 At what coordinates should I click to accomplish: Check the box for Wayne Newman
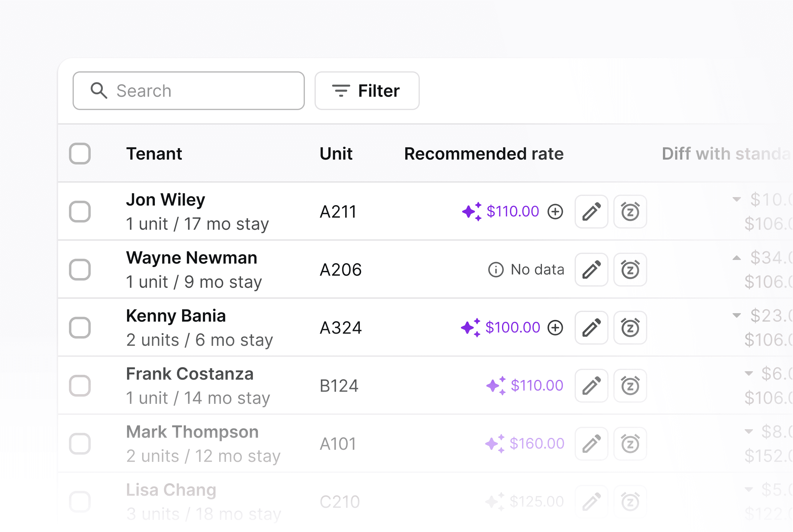click(x=80, y=270)
